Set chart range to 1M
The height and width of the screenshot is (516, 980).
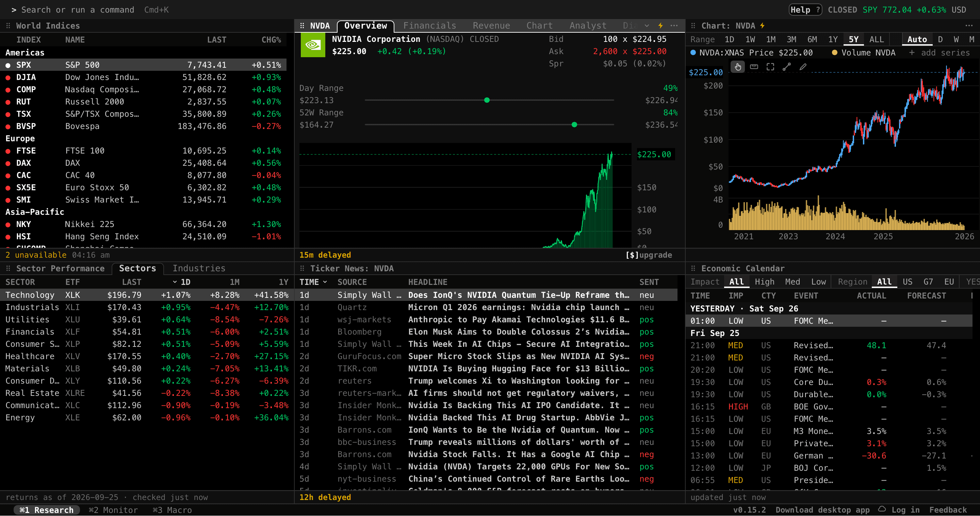coord(771,39)
